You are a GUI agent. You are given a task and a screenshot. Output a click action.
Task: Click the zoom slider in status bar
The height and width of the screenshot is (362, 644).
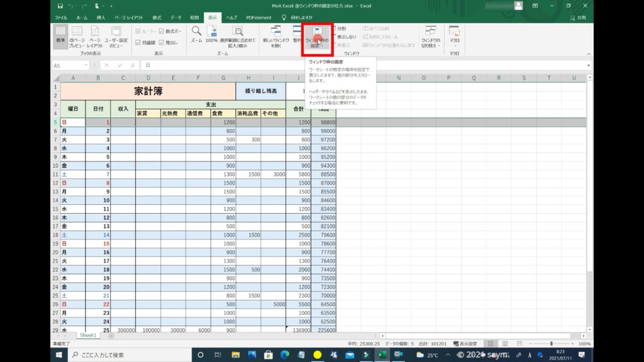point(551,344)
